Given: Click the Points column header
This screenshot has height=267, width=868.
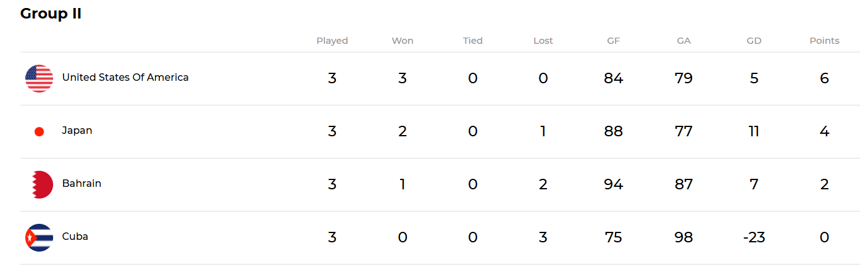Looking at the screenshot, I should 825,41.
